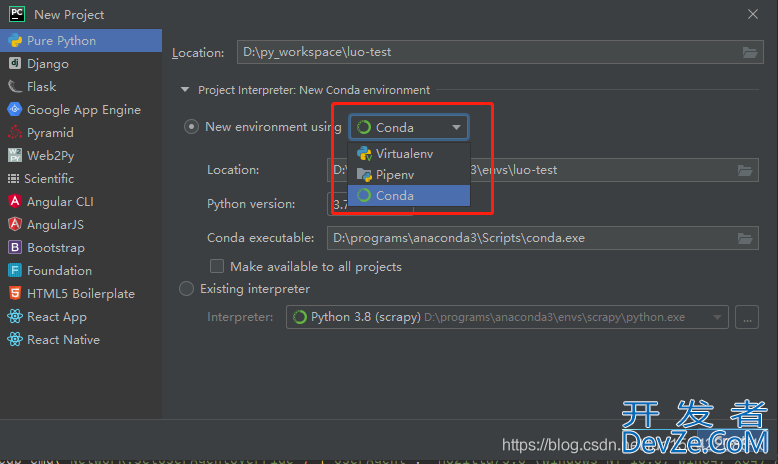This screenshot has height=464, width=778.
Task: Click the AngularJS icon
Action: point(15,224)
